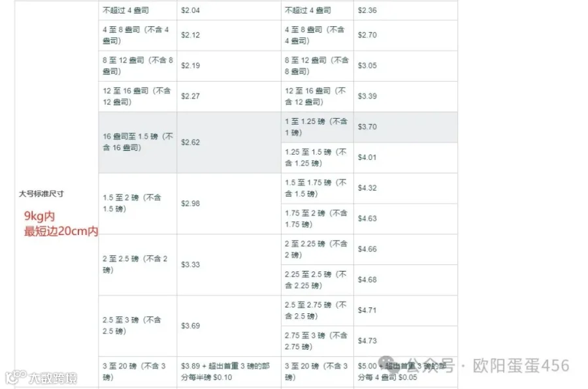Select the $2.36 price cell
The width and height of the screenshot is (588, 389).
point(405,10)
